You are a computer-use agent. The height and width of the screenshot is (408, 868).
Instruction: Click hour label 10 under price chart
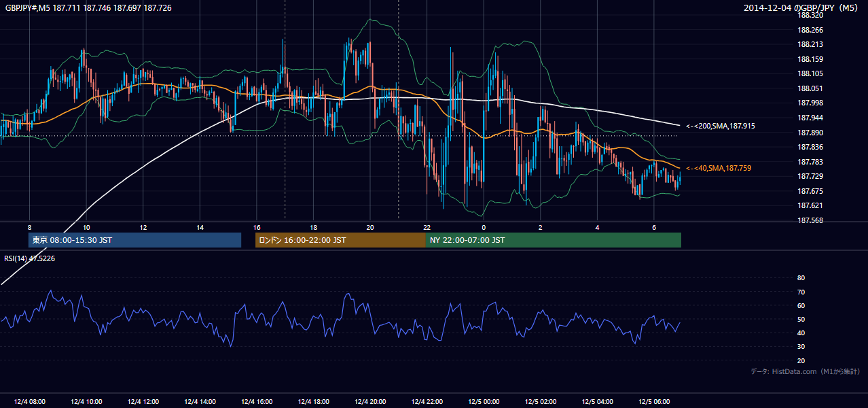pyautogui.click(x=86, y=227)
